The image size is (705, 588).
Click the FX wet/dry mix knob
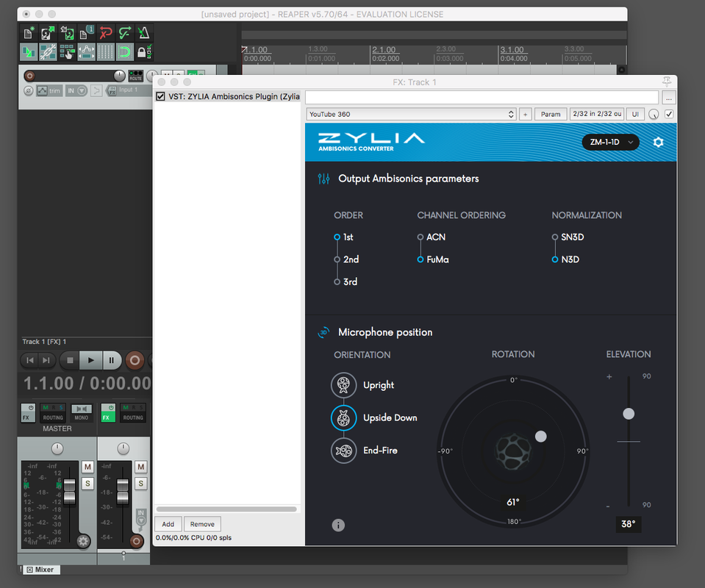[654, 114]
